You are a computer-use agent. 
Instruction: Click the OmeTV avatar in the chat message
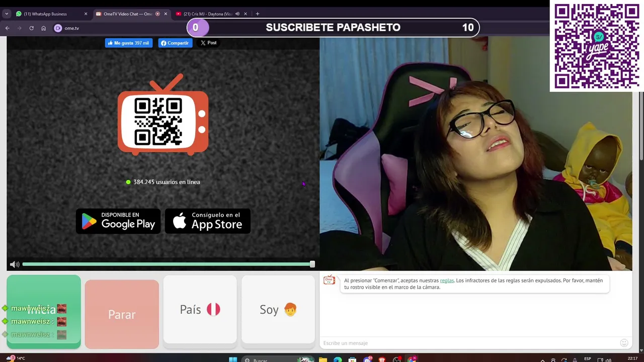[330, 281]
